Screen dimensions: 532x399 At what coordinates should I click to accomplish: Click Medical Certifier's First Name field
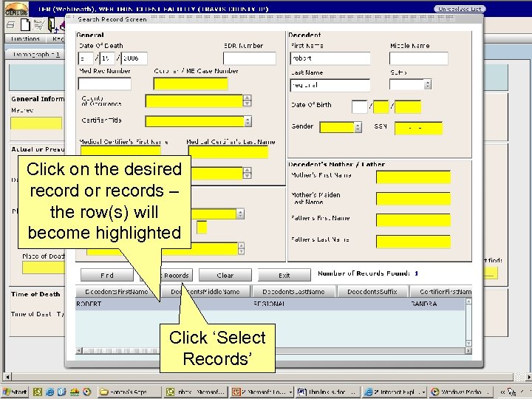click(120, 151)
